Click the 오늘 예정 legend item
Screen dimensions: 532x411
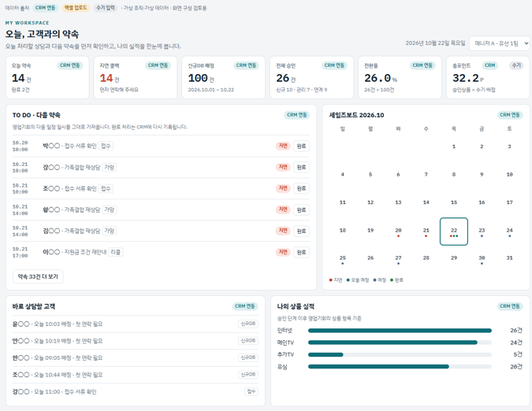pyautogui.click(x=358, y=280)
